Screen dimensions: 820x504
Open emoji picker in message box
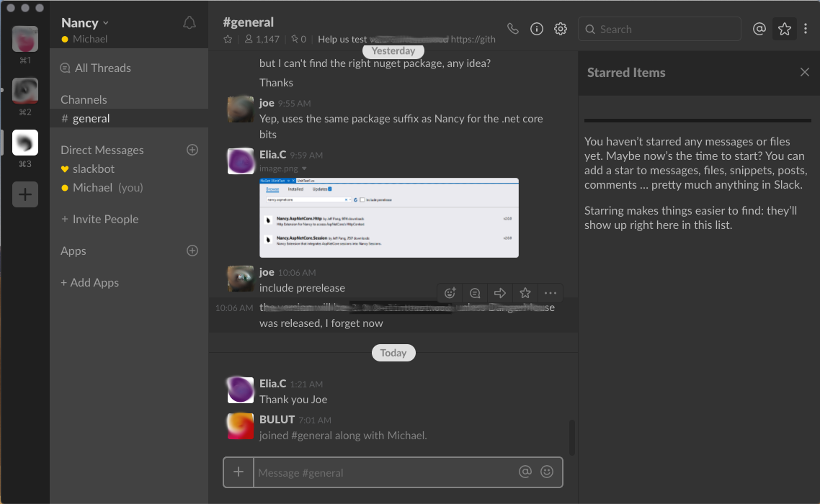[x=547, y=472]
